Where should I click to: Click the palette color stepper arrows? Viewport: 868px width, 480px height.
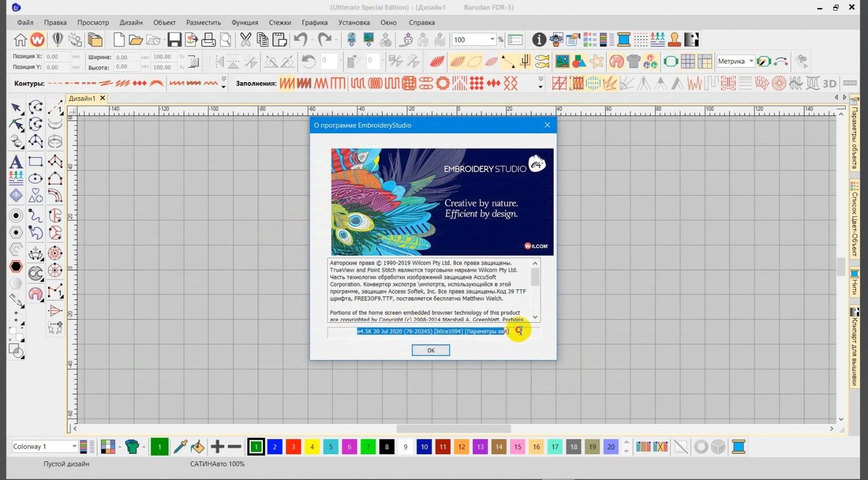[626, 446]
